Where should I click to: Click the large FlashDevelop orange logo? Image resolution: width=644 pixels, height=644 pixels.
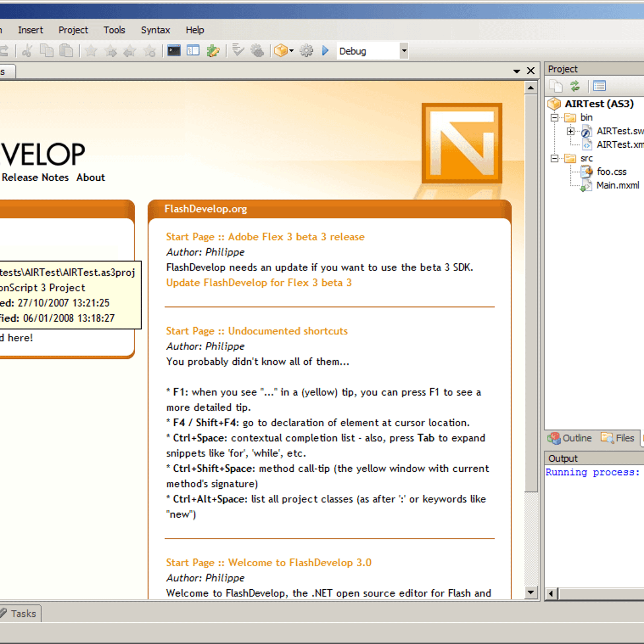[462, 143]
